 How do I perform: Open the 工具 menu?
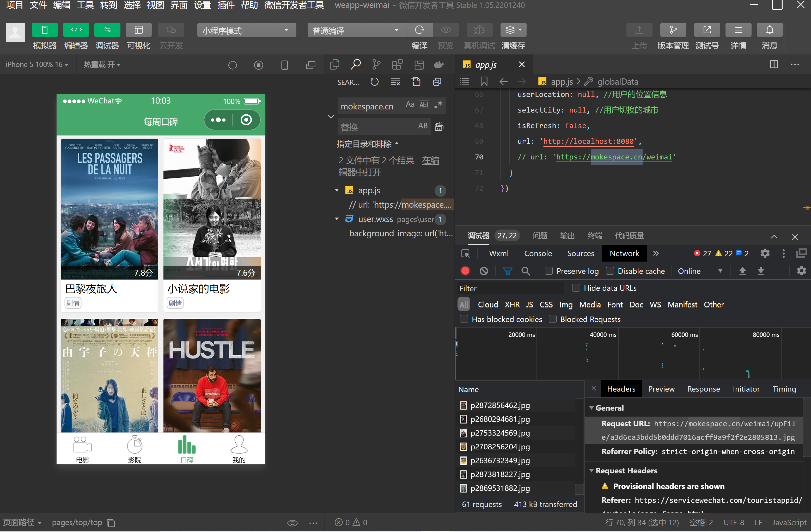(85, 5)
